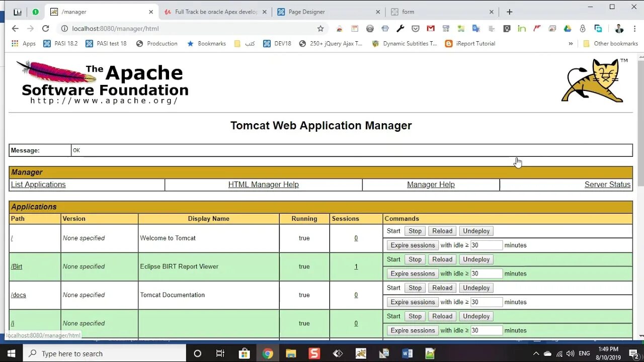644x362 pixels.
Task: Click the browser Reload page icon
Action: pyautogui.click(x=45, y=29)
